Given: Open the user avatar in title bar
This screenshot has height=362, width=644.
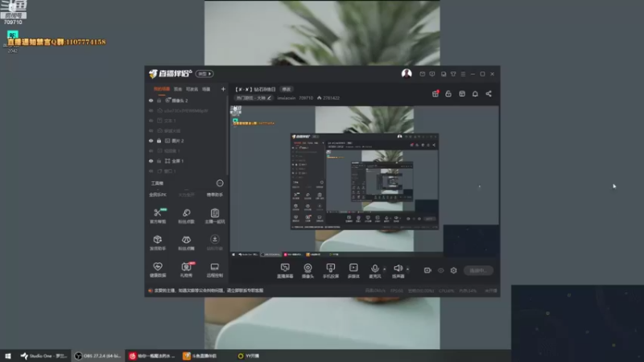Looking at the screenshot, I should tap(407, 73).
